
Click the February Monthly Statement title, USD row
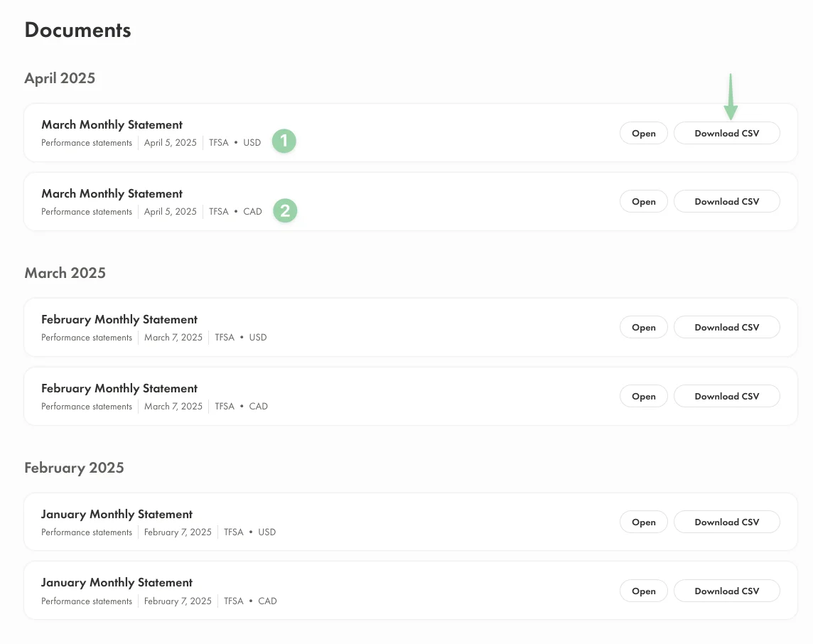pyautogui.click(x=119, y=320)
